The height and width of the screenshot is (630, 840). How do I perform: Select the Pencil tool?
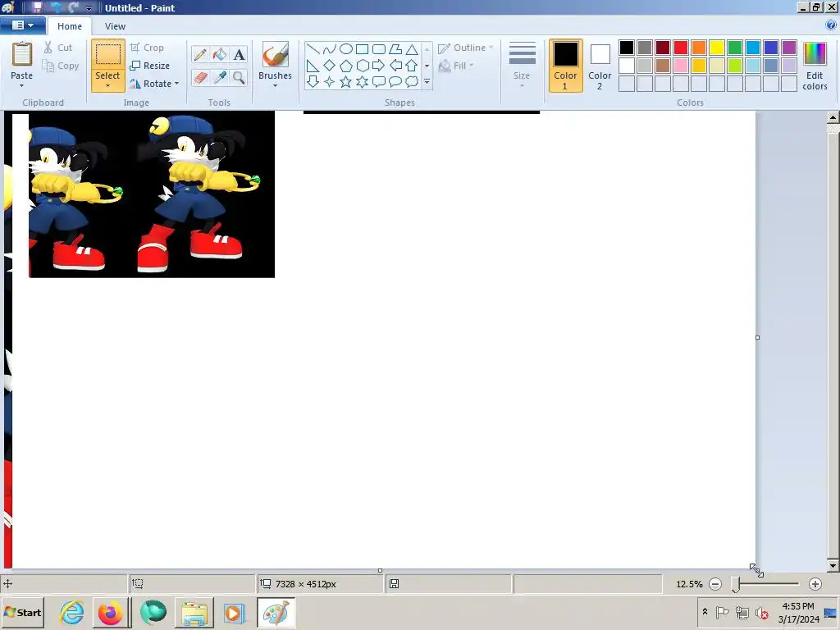click(200, 54)
